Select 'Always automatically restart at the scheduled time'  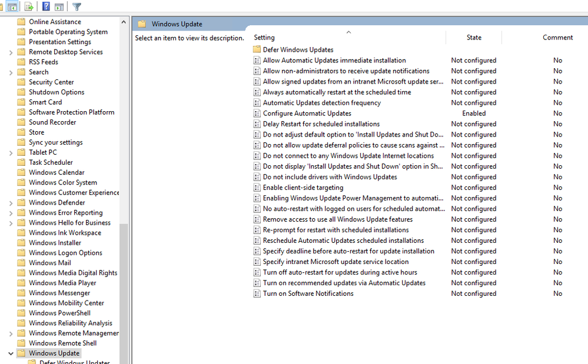click(x=337, y=92)
